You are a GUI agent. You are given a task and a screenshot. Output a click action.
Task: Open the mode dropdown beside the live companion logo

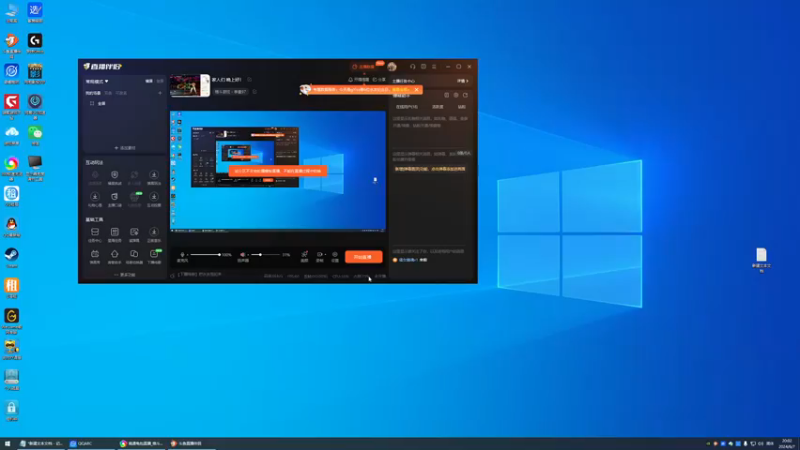point(97,81)
